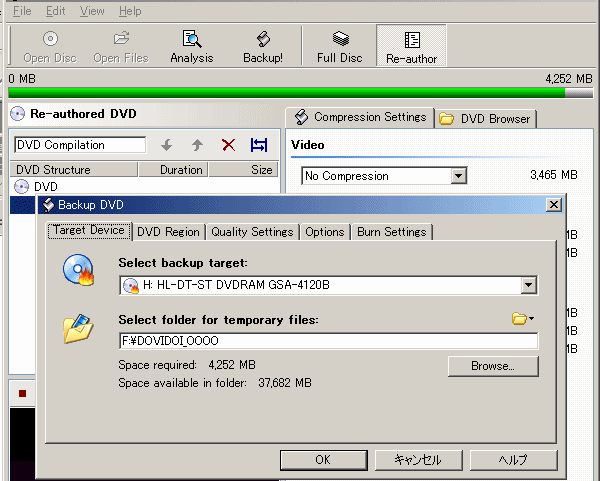
Task: Click the Browse... button
Action: [x=492, y=366]
